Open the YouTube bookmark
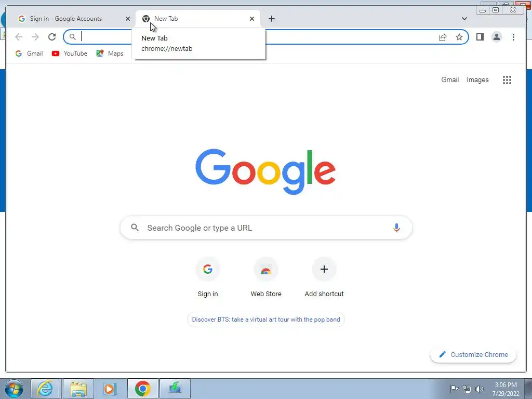 [69, 54]
